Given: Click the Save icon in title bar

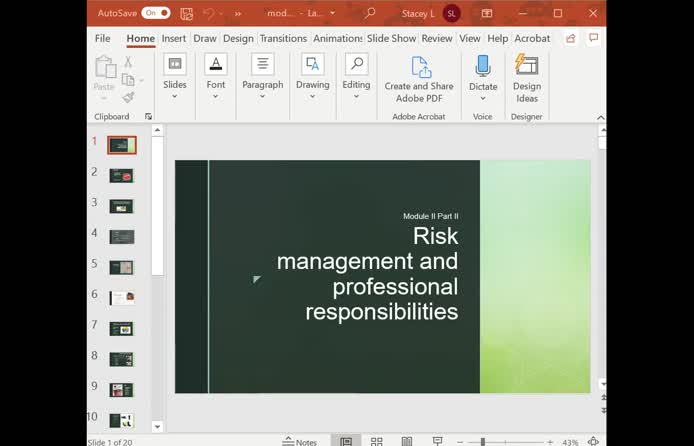Looking at the screenshot, I should 185,13.
